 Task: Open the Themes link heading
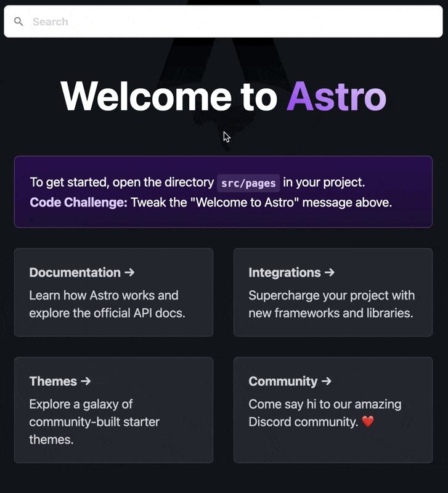[60, 381]
